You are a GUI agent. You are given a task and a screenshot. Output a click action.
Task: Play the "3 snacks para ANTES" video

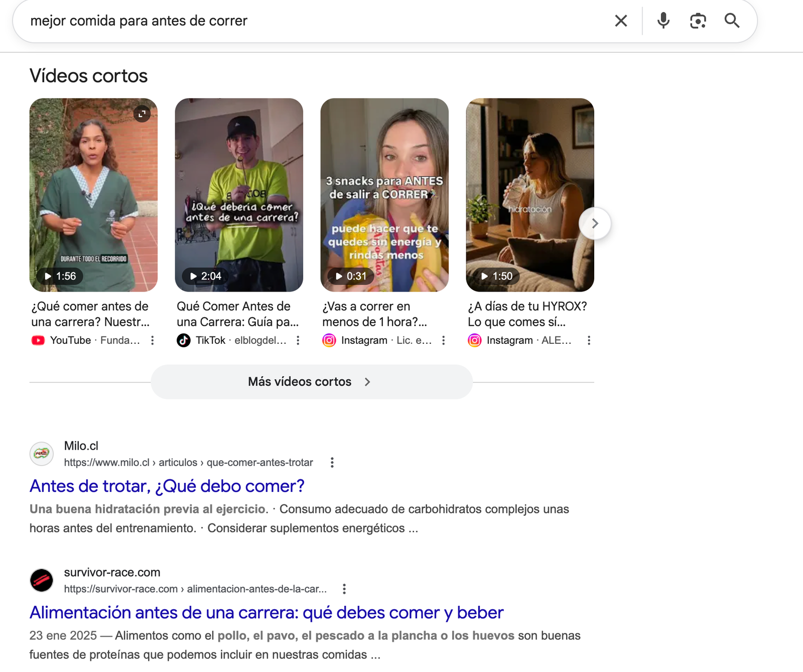384,195
